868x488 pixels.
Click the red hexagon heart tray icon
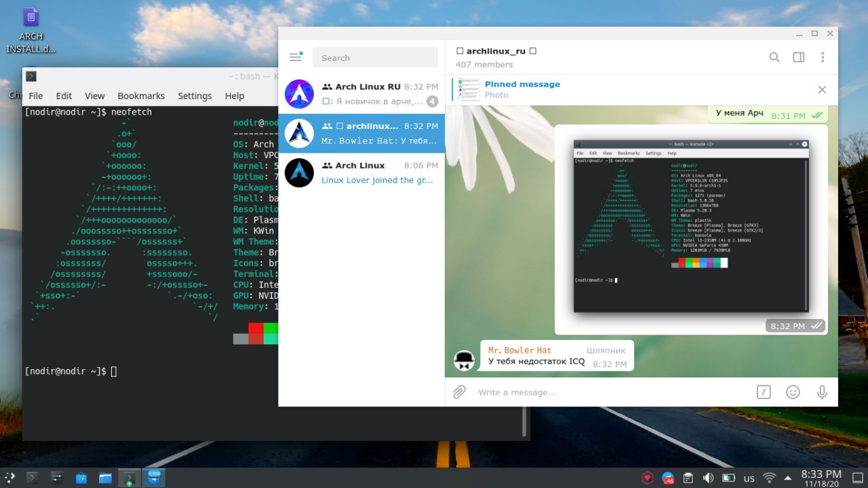pos(648,478)
